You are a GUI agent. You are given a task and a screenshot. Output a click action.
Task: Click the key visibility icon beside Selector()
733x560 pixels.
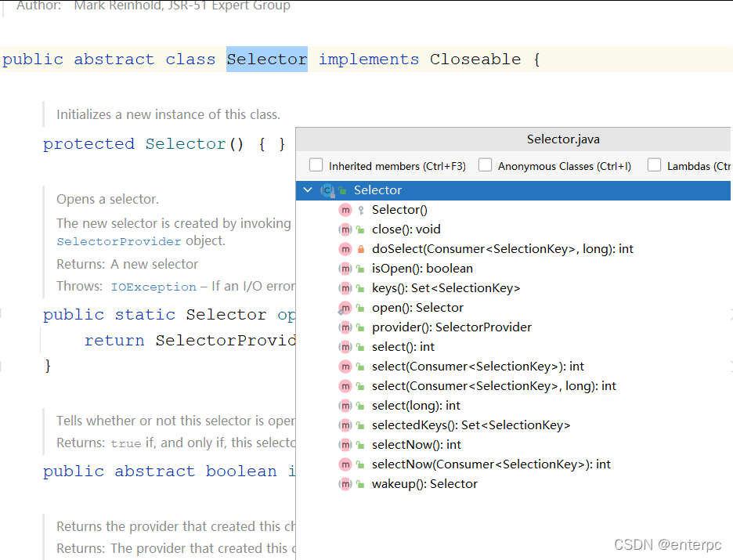(361, 211)
